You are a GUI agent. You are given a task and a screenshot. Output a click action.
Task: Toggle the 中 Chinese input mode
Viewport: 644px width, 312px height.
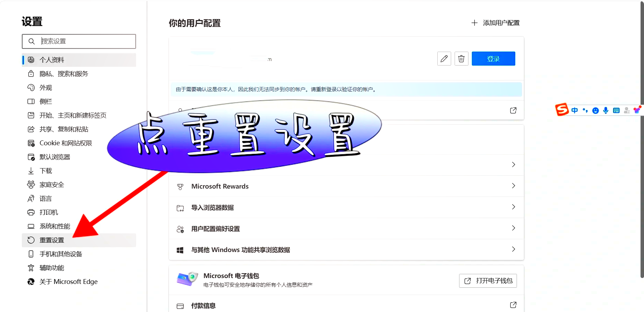tap(575, 110)
